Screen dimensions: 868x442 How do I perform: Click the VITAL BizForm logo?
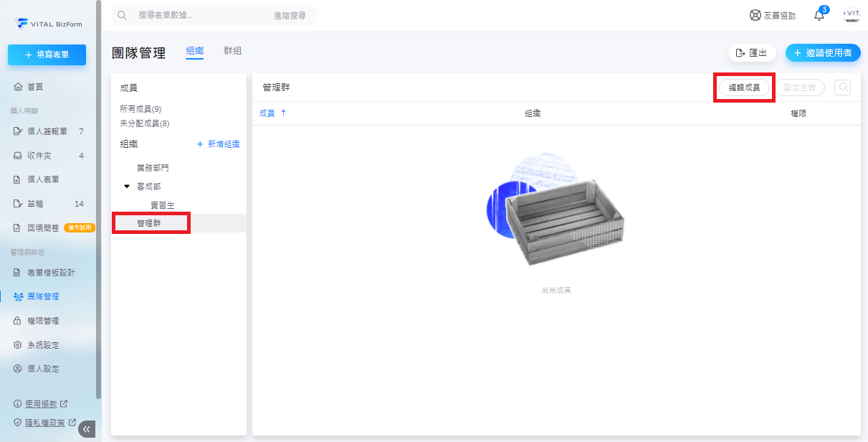[47, 24]
